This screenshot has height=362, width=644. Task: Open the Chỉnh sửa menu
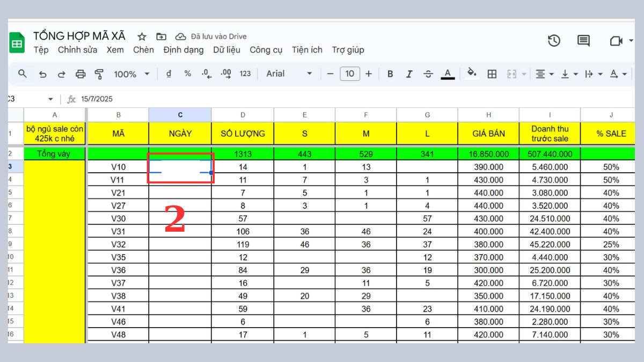point(77,50)
